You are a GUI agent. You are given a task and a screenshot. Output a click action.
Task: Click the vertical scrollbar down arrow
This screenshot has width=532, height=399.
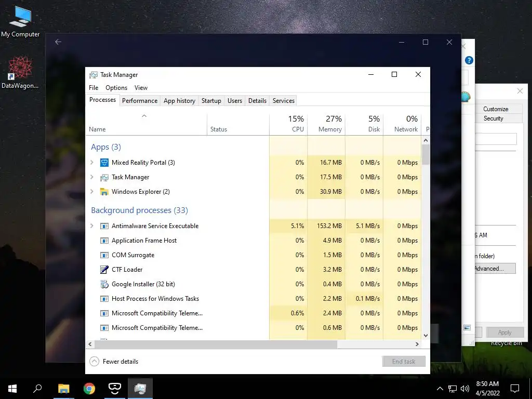pyautogui.click(x=426, y=336)
